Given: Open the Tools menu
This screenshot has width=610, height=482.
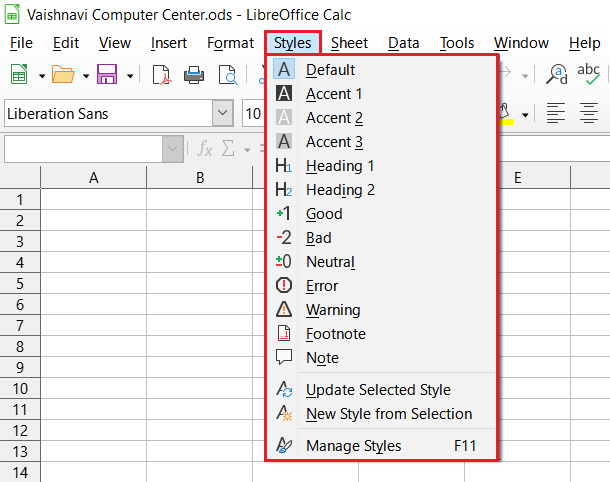Looking at the screenshot, I should pyautogui.click(x=457, y=43).
